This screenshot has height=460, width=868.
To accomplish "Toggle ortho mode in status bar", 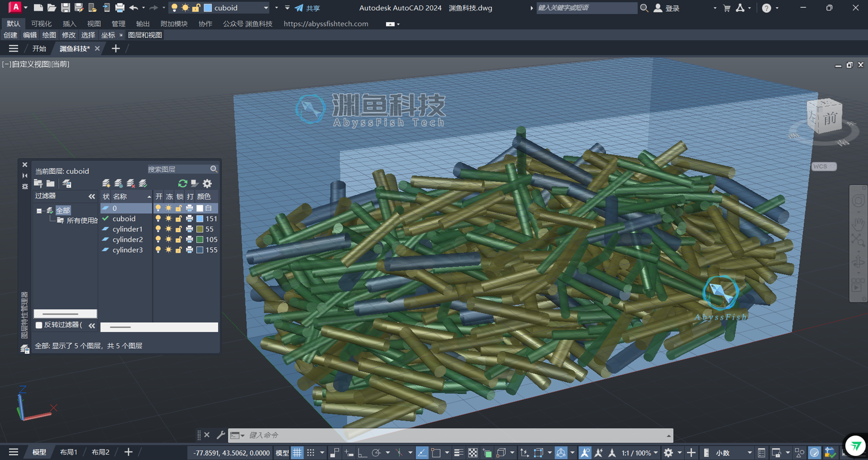I will (x=362, y=453).
